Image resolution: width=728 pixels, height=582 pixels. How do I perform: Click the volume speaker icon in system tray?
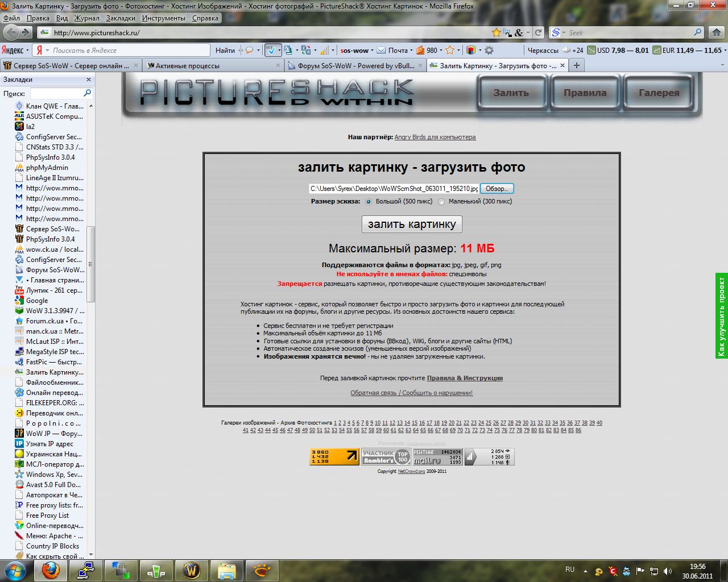[x=668, y=571]
